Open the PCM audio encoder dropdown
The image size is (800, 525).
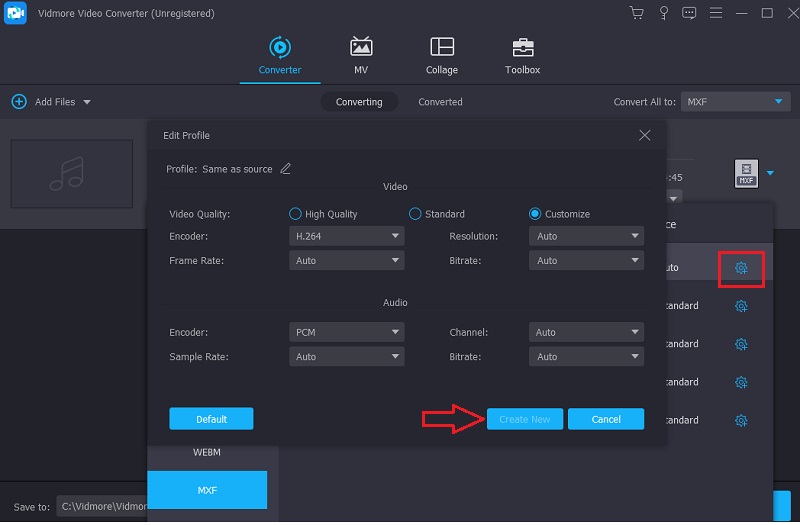coord(347,332)
